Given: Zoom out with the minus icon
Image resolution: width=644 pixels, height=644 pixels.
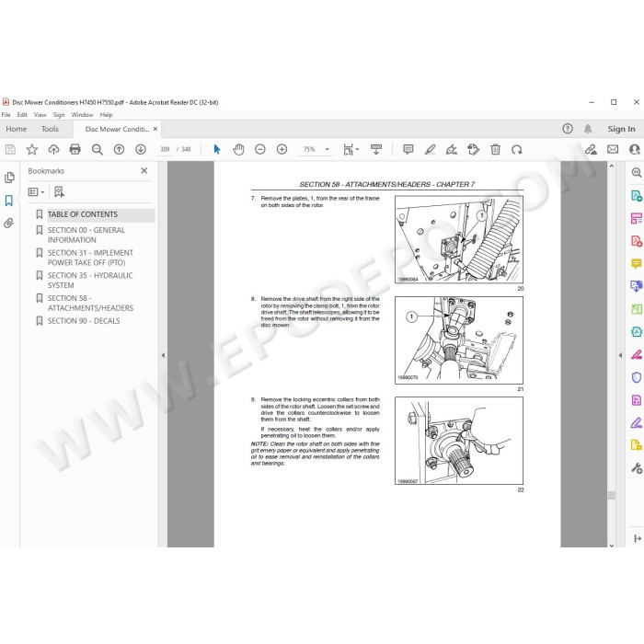Looking at the screenshot, I should (260, 149).
